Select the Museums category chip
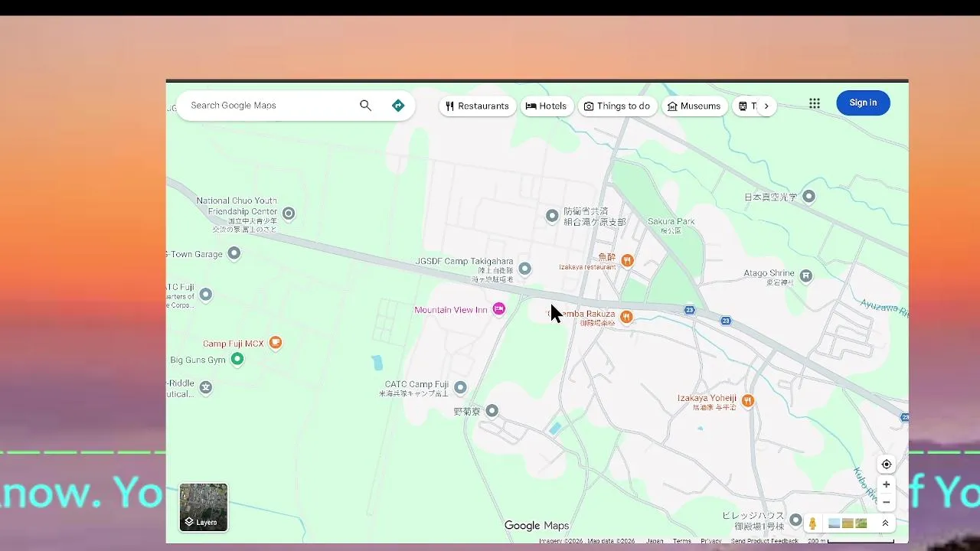Screen dimensions: 980x551 694,106
